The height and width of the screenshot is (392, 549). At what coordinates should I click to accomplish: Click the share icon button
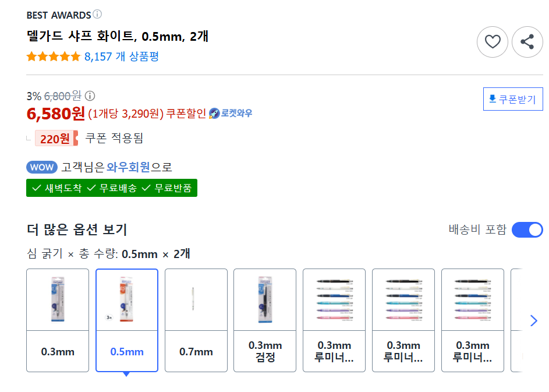527,42
